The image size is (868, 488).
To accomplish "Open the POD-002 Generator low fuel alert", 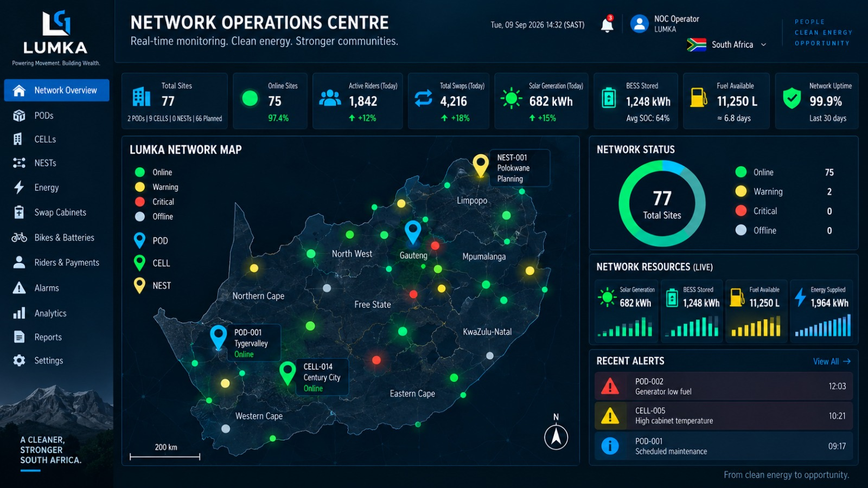I will [x=724, y=386].
